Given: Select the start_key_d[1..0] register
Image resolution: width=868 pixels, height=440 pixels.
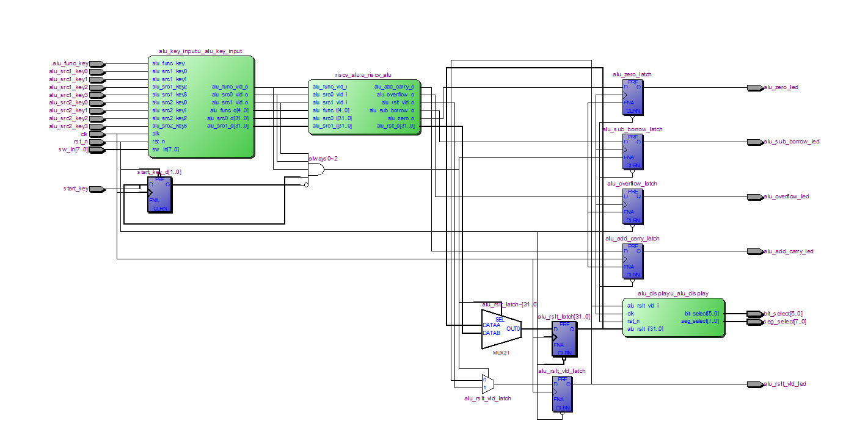Looking at the screenshot, I should (159, 195).
